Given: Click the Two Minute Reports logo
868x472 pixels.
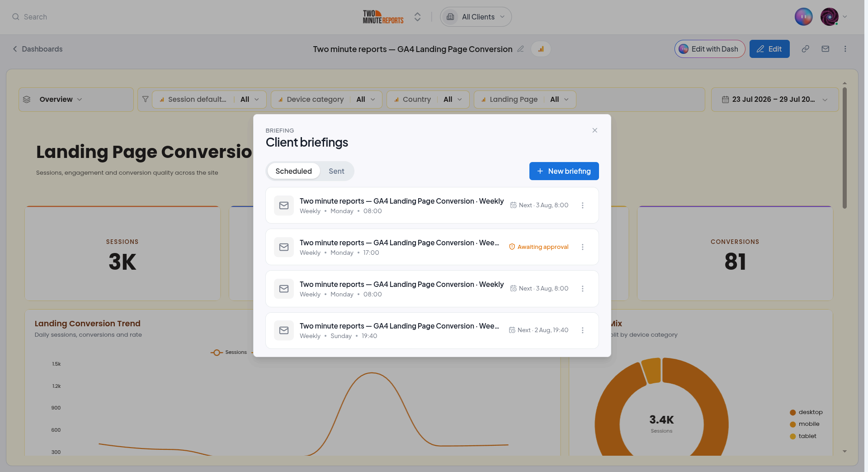Looking at the screenshot, I should 383,17.
